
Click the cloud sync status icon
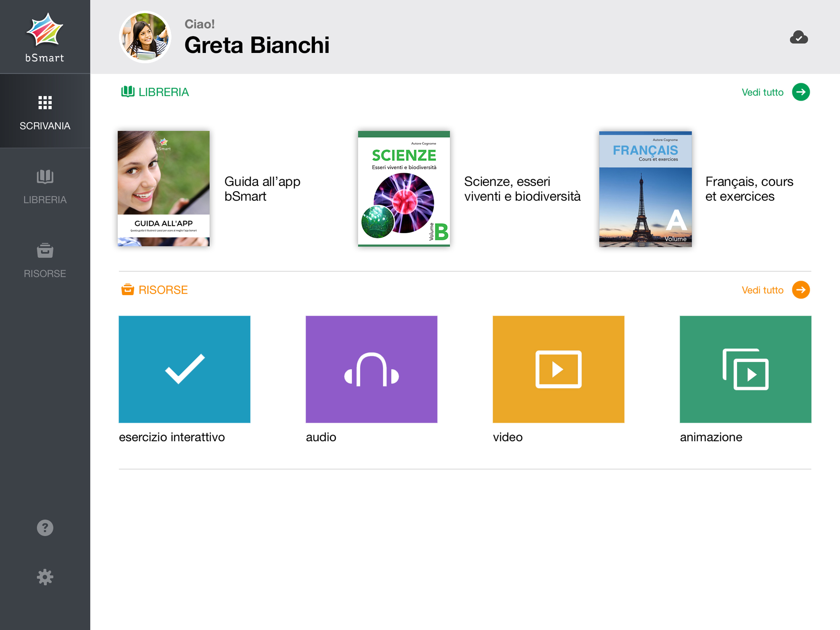798,38
